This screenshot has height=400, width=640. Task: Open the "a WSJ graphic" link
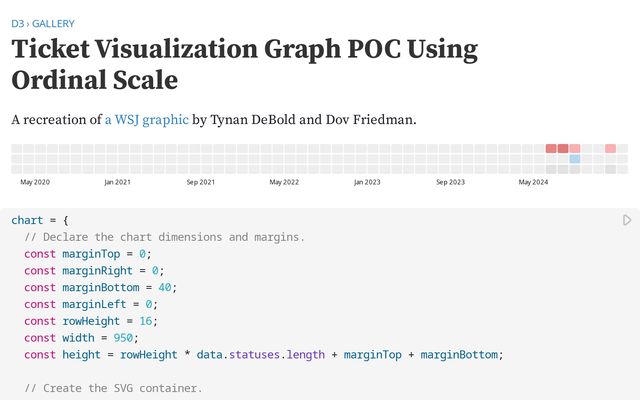point(146,120)
